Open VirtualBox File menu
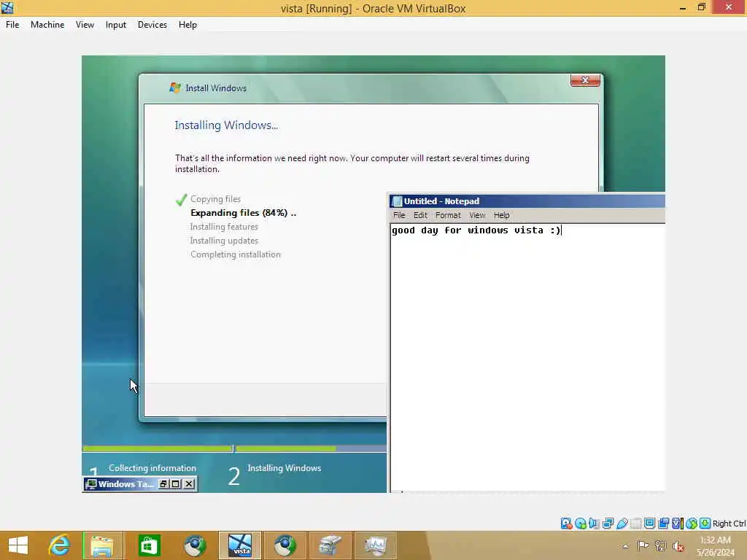This screenshot has height=560, width=747. (x=12, y=25)
